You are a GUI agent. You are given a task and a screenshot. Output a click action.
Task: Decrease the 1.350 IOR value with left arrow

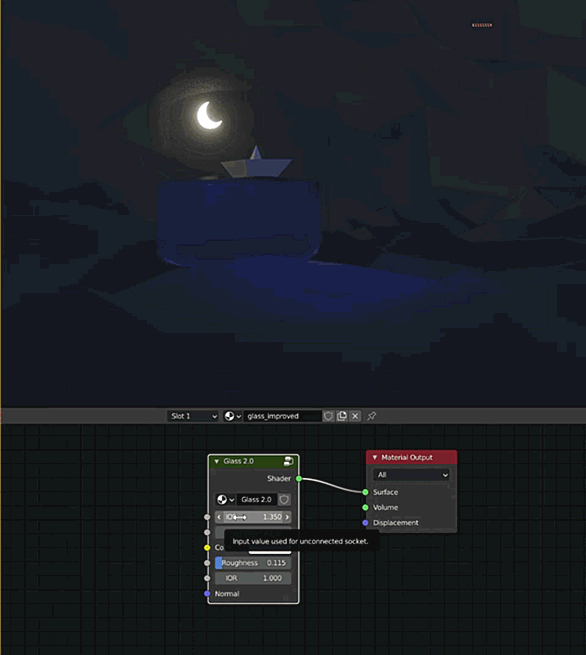pyautogui.click(x=219, y=517)
